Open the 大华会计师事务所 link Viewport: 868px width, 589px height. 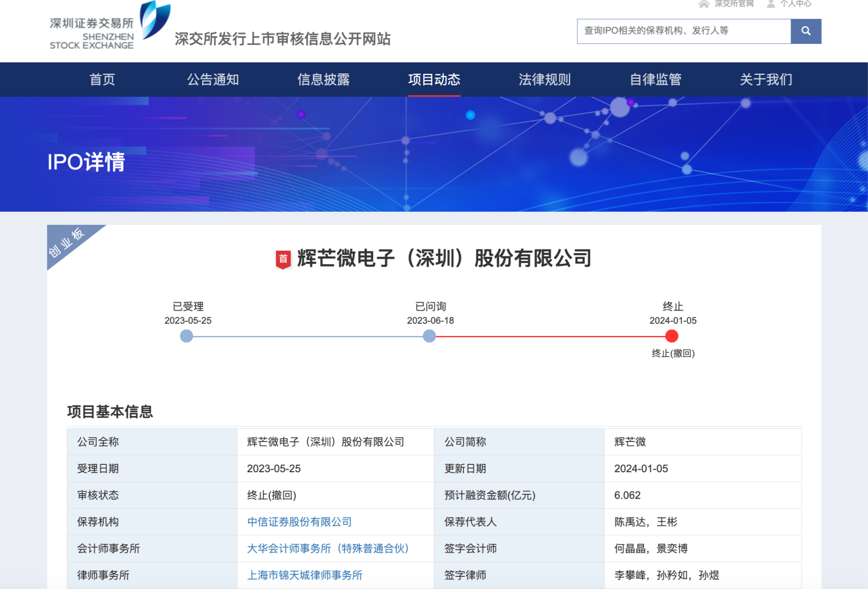coord(328,548)
